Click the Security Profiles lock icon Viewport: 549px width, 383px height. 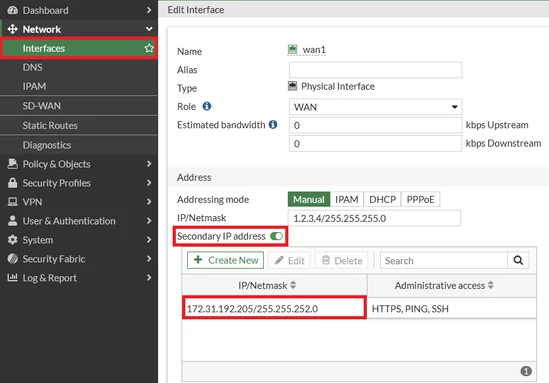point(13,183)
